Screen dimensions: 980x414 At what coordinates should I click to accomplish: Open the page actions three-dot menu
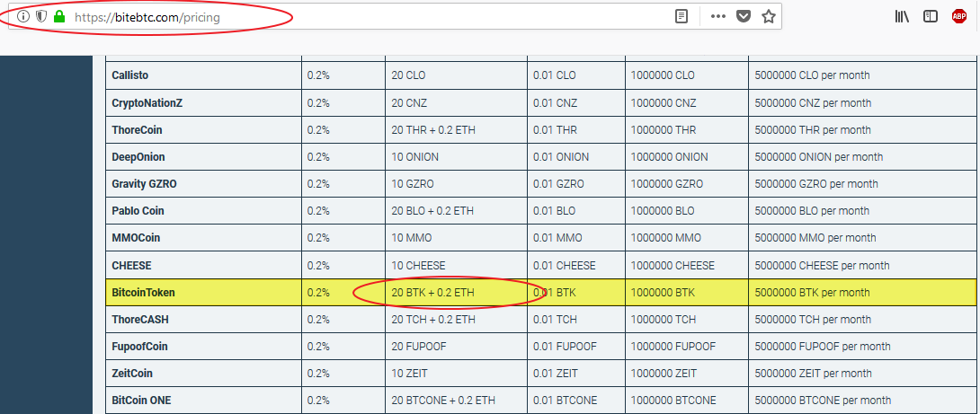(718, 17)
